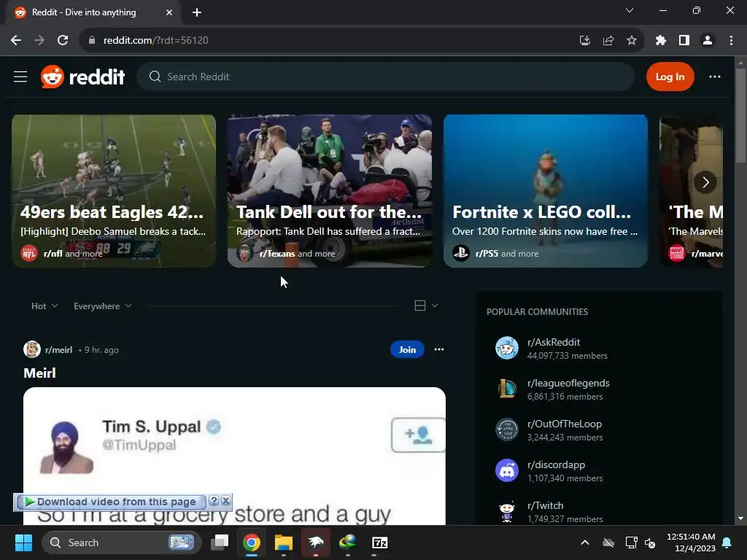Click the Reddit logo

click(83, 77)
